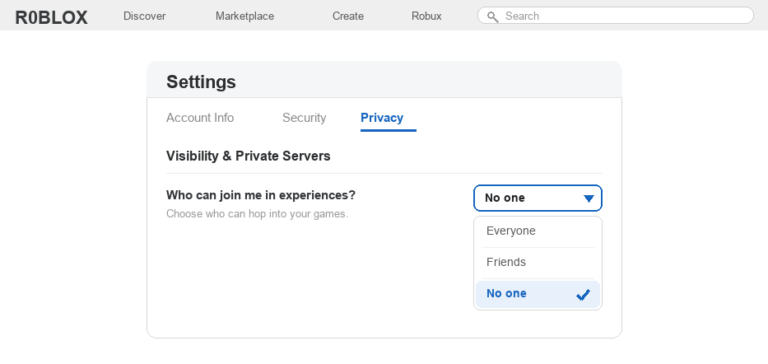This screenshot has width=768, height=364.
Task: Click the dropdown's blue arrow
Action: pyautogui.click(x=589, y=198)
